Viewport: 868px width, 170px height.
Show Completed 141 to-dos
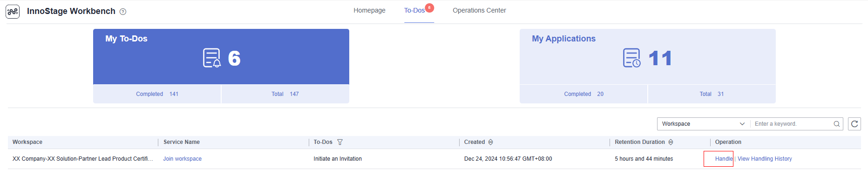[x=157, y=94]
